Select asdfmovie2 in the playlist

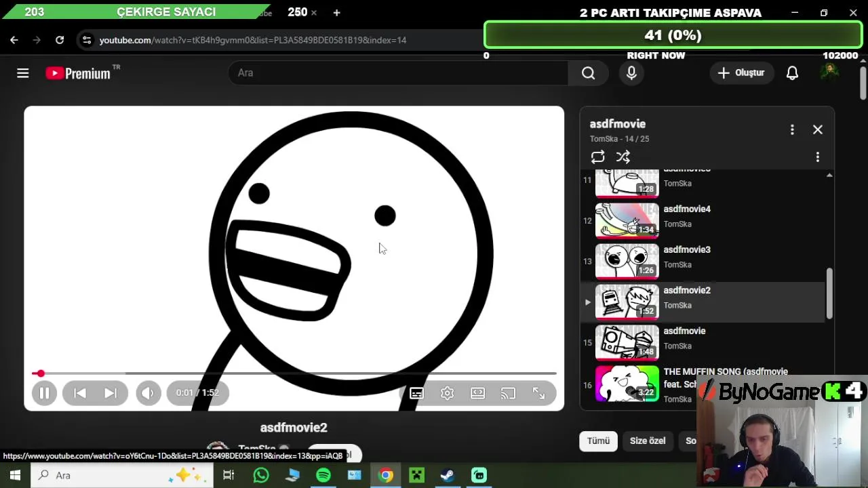(x=703, y=302)
